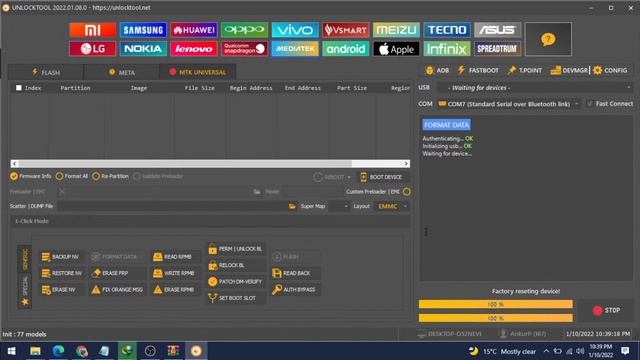The image size is (640, 360).
Task: Expand the COM port dropdown
Action: point(577,104)
